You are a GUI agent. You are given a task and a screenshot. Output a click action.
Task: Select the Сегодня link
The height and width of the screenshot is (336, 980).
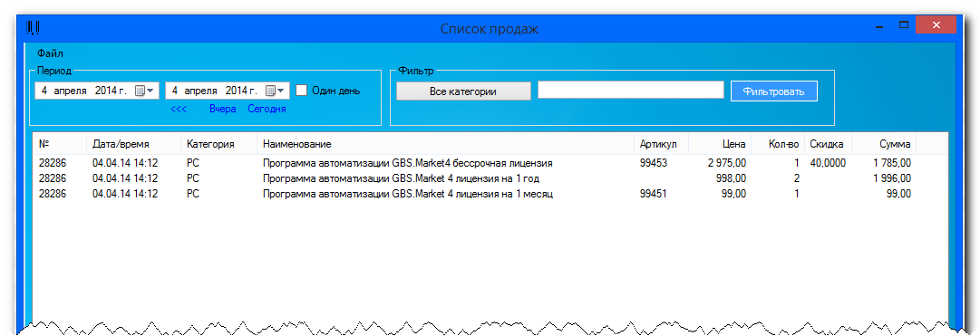(x=267, y=110)
